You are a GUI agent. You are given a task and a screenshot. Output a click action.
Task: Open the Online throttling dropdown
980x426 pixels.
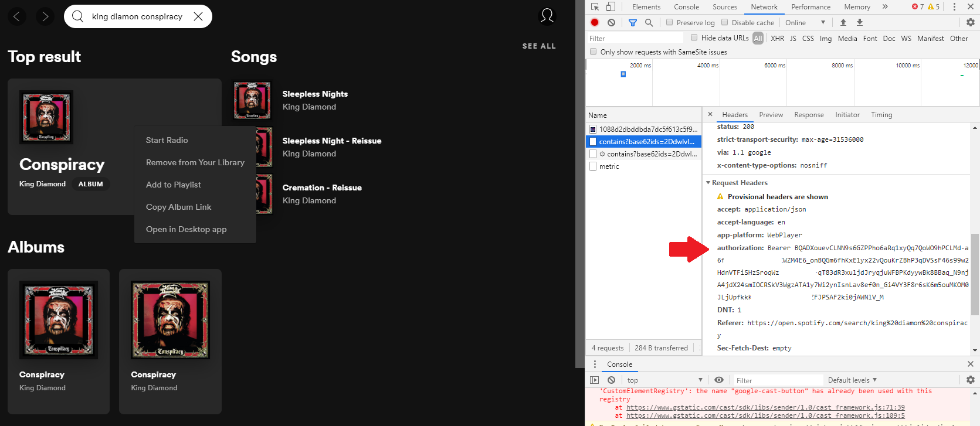[x=805, y=22]
